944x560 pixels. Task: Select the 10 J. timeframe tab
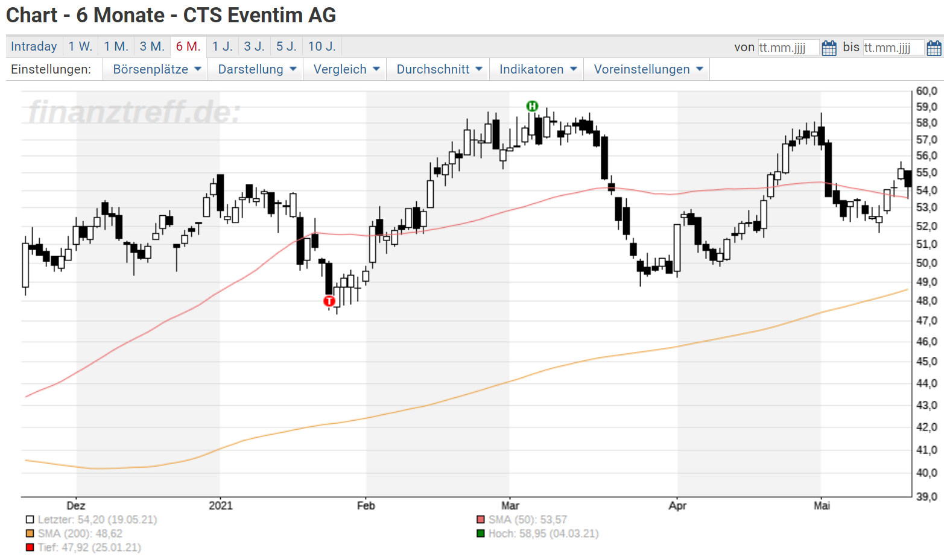pos(322,46)
